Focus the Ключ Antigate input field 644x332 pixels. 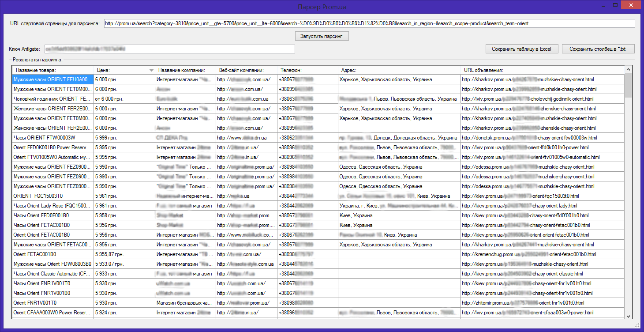point(169,49)
